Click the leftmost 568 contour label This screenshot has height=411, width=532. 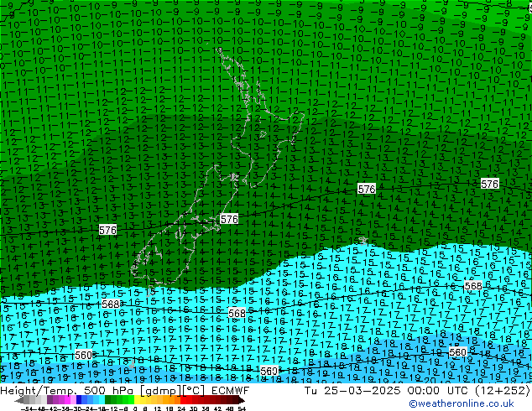coord(111,304)
